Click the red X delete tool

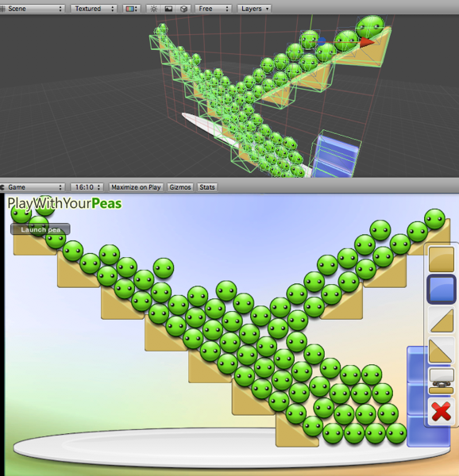click(442, 412)
